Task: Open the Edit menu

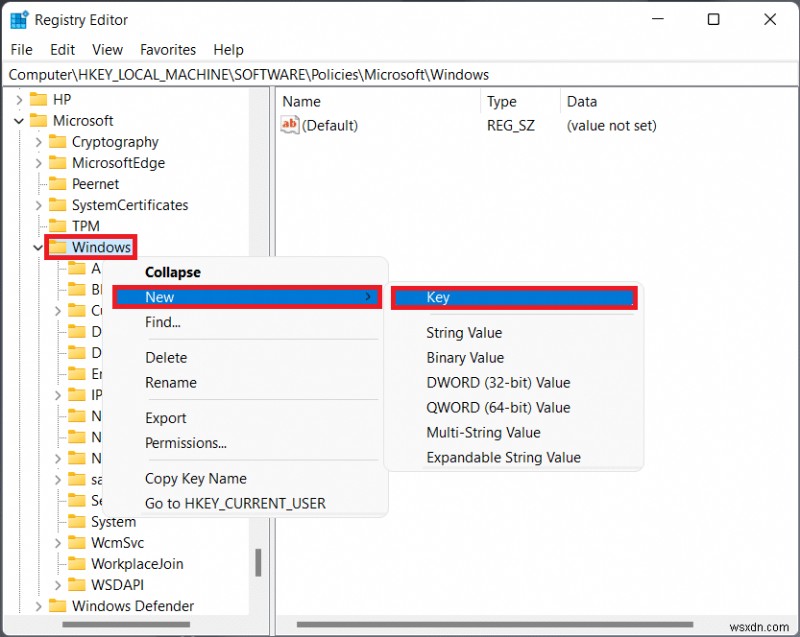Action: 62,49
